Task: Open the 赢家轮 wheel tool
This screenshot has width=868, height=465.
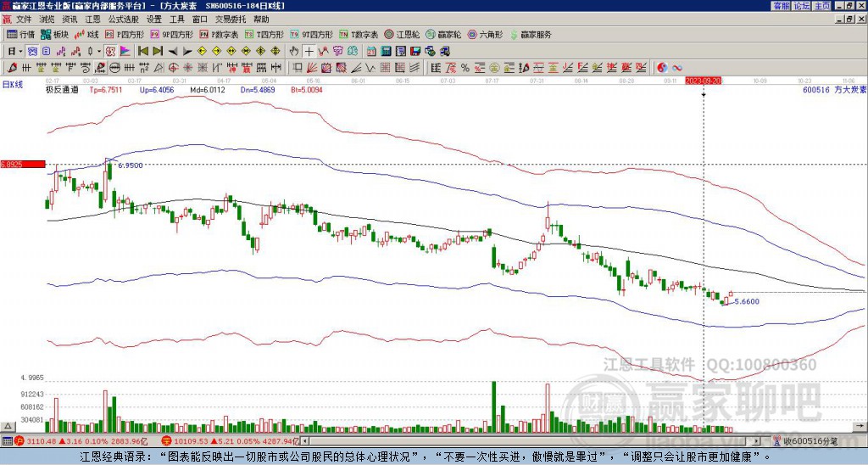Action: point(443,34)
